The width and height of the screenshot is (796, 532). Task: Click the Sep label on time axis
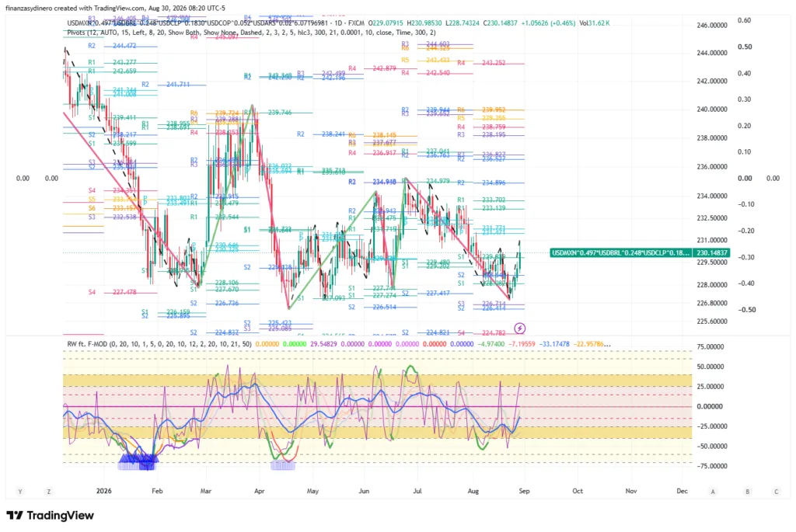tap(524, 491)
